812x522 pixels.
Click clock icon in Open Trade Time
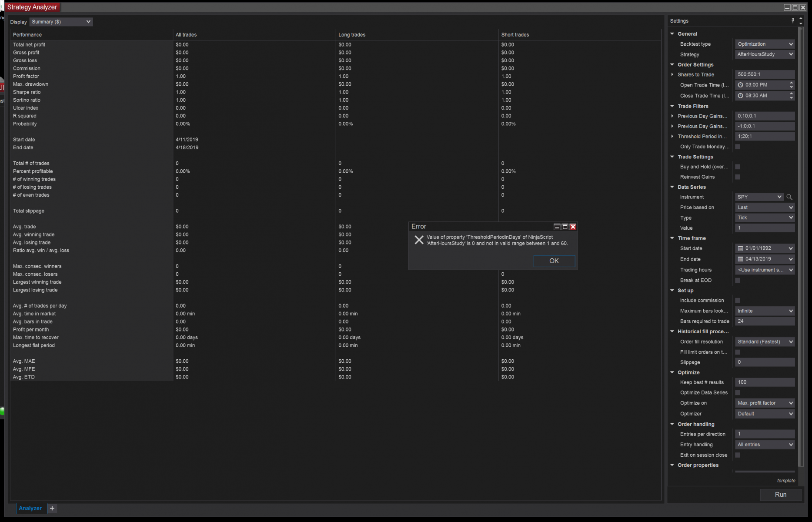[x=740, y=85]
